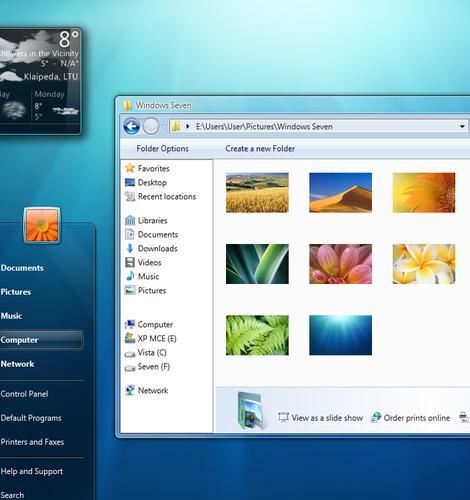
Task: Open Folder Options in the toolbar
Action: click(x=163, y=149)
